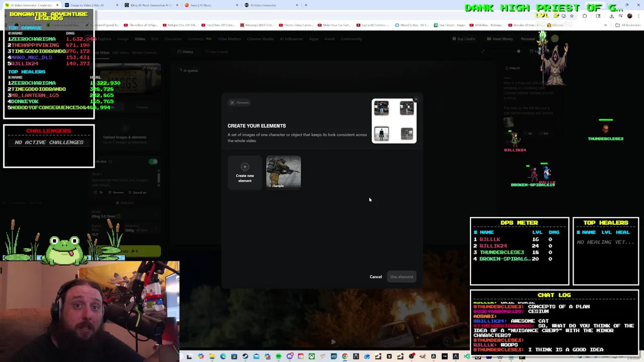Click the Change image button on the preview
Screen dimensions: 644x362
(151, 68)
